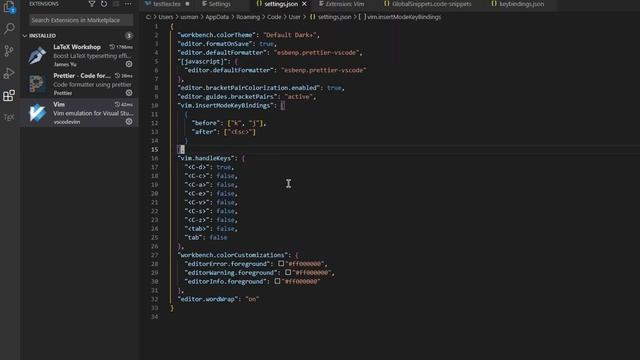Screen dimensions: 640x360
Task: Select the Prettier - Code formatter entry
Action: (80, 84)
